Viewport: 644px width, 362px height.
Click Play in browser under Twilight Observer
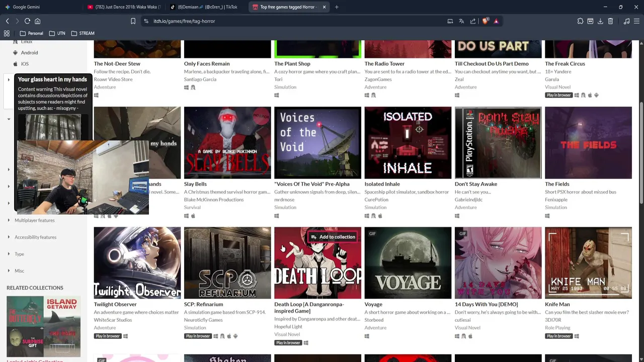108,336
